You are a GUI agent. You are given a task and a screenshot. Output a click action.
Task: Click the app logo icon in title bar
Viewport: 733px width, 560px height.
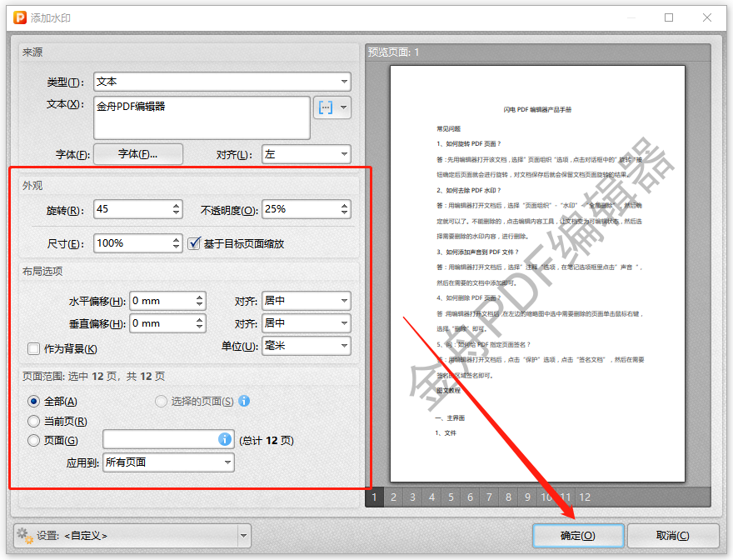click(20, 17)
